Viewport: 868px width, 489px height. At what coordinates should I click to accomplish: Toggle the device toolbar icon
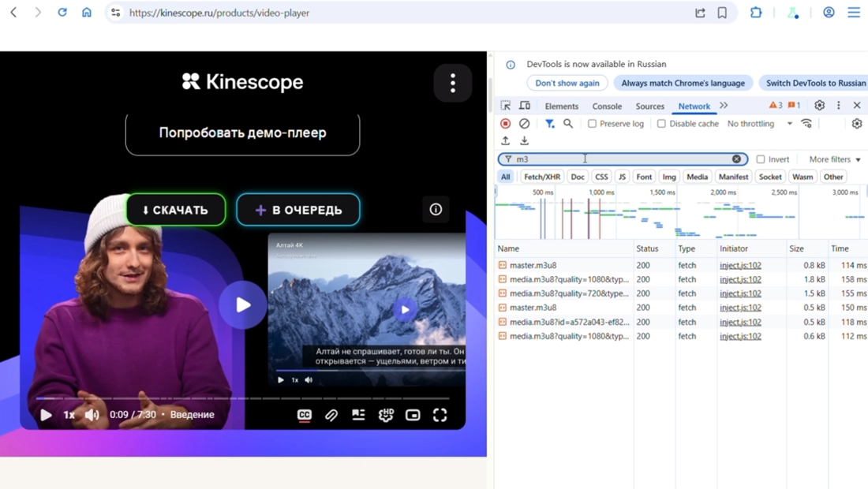pyautogui.click(x=524, y=106)
